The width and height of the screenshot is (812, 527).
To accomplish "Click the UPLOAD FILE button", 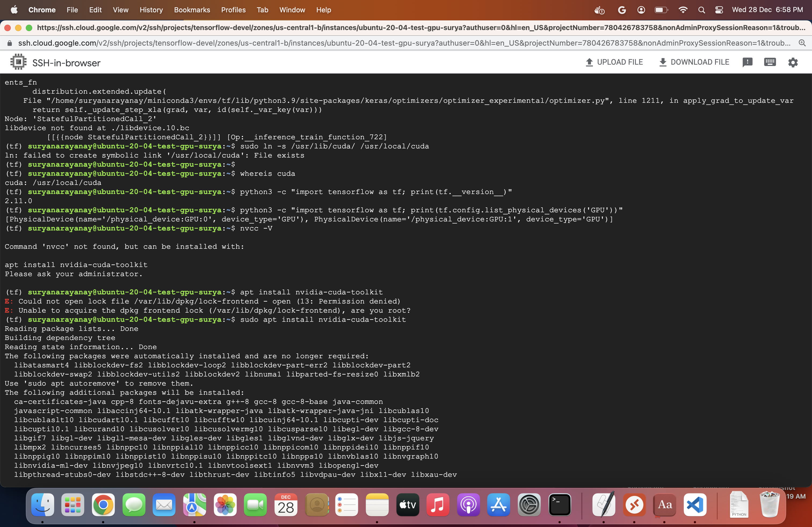I will click(614, 62).
